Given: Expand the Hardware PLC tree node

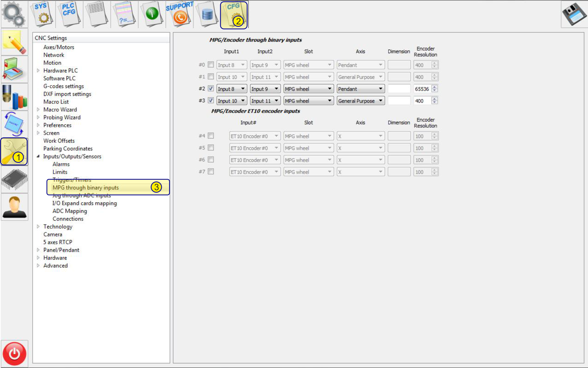Looking at the screenshot, I should click(x=38, y=71).
